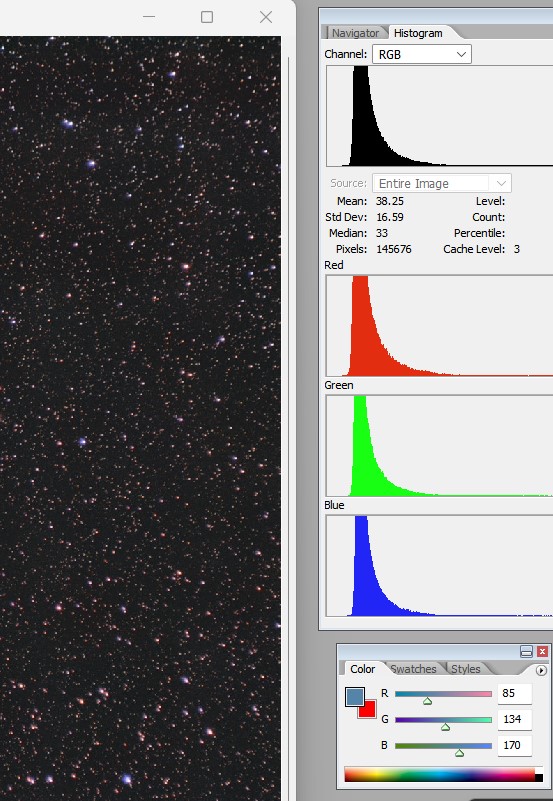Open the Channel RGB dropdown
This screenshot has height=801, width=553.
(422, 54)
